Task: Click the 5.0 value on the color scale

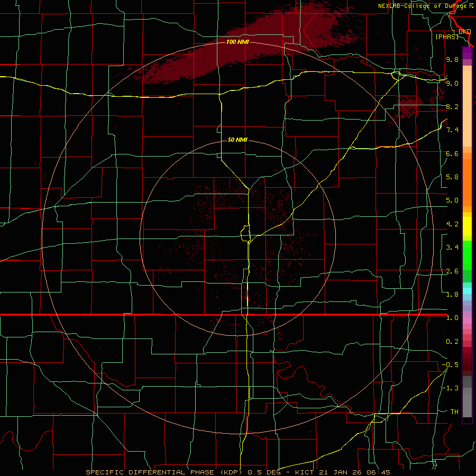Action: [x=452, y=200]
